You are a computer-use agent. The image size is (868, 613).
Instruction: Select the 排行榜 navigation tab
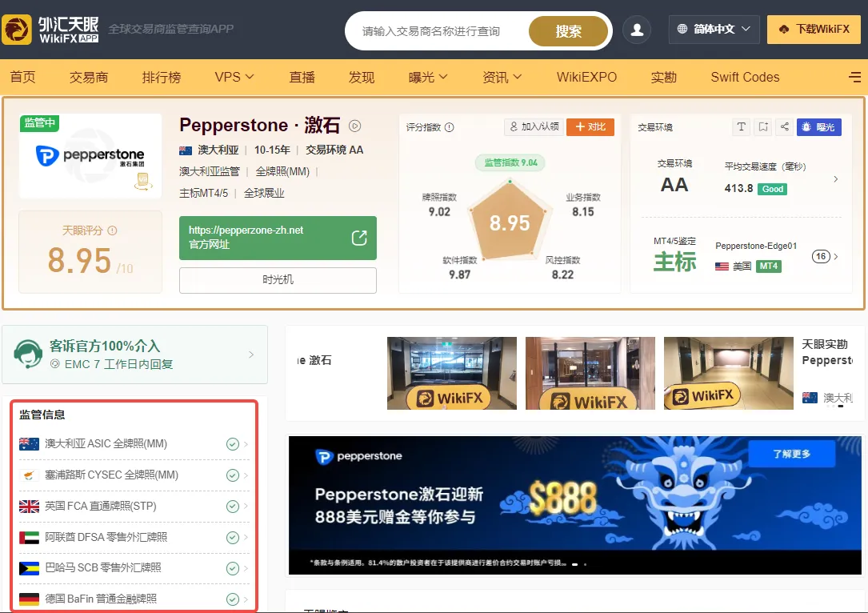[161, 77]
